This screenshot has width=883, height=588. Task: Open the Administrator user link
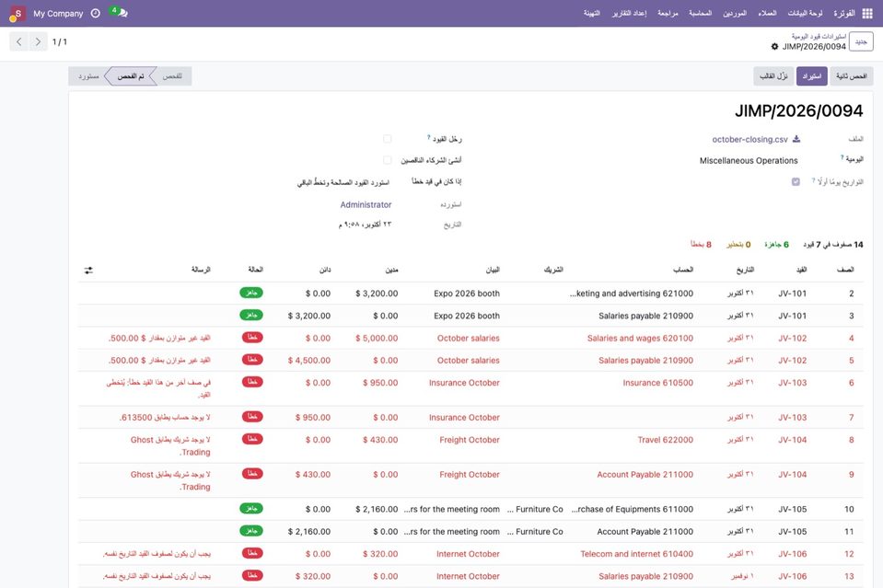(x=366, y=205)
